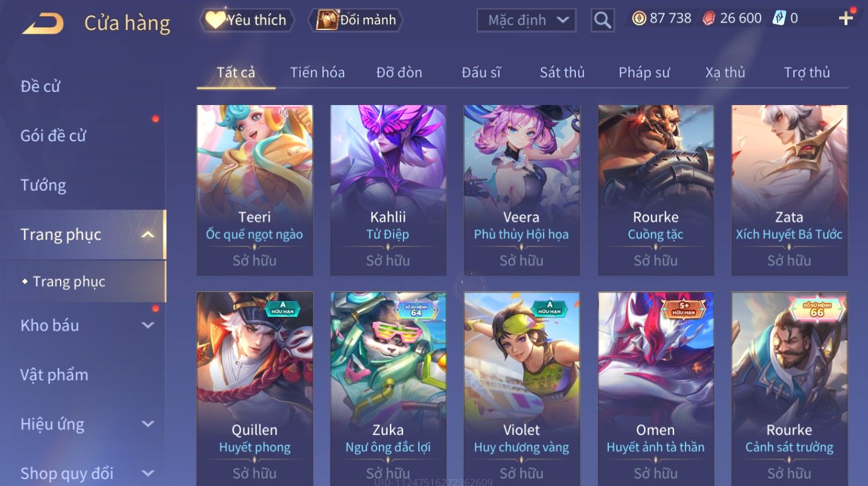Click the golden back arrow icon
This screenshot has height=486, width=868.
(x=43, y=24)
